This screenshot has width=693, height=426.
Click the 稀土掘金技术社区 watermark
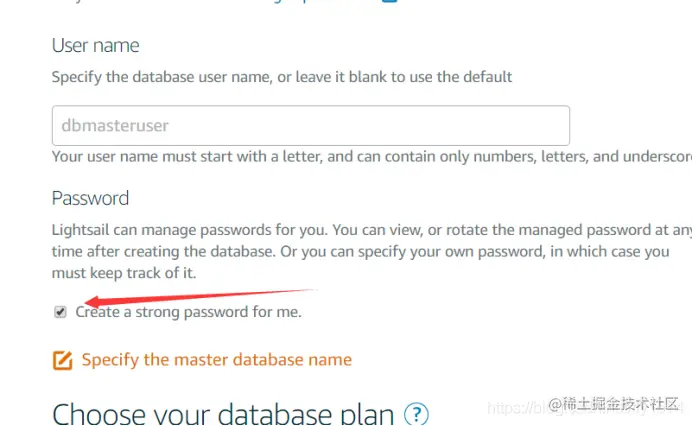[x=613, y=404]
